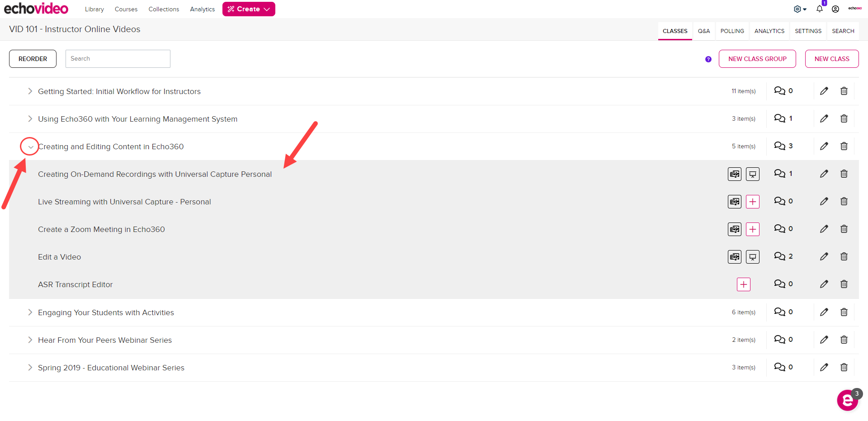Focus the class Search field
The image size is (868, 421).
(x=118, y=59)
